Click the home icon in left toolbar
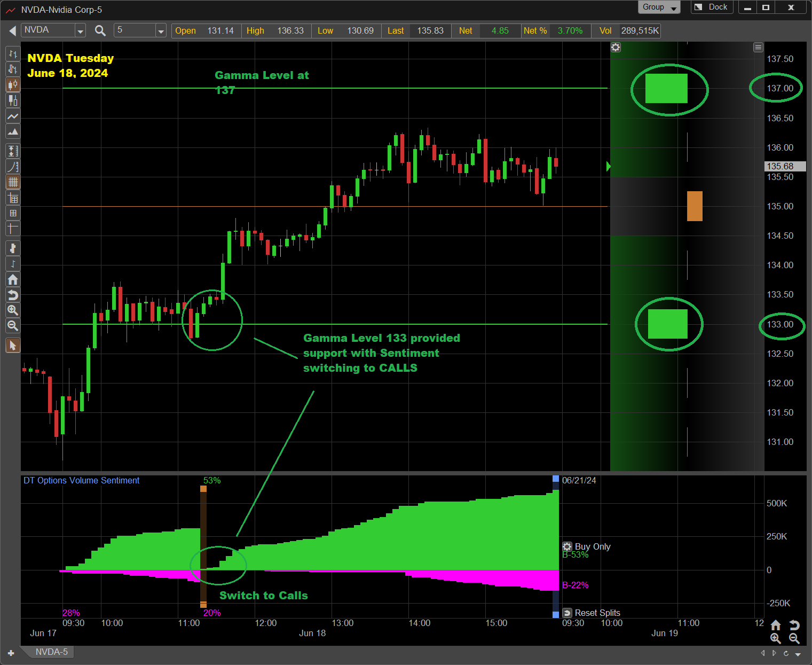Screen dimensions: 812x665 coord(13,279)
